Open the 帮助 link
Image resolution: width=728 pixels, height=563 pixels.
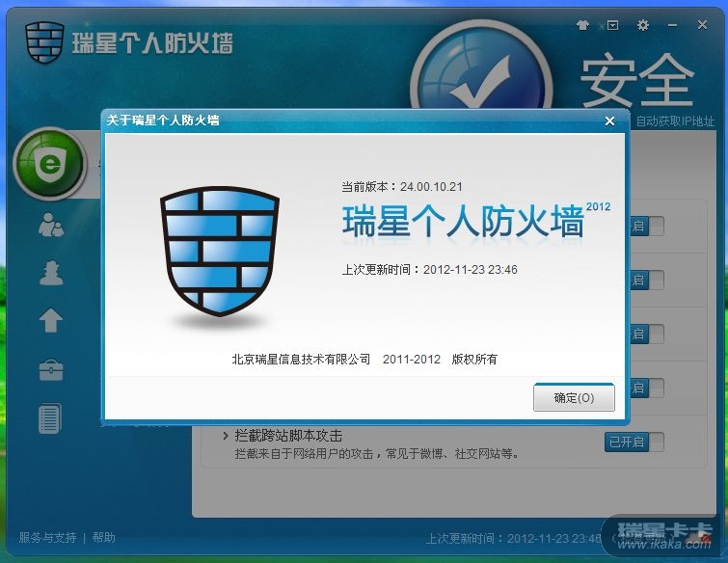coord(103,538)
